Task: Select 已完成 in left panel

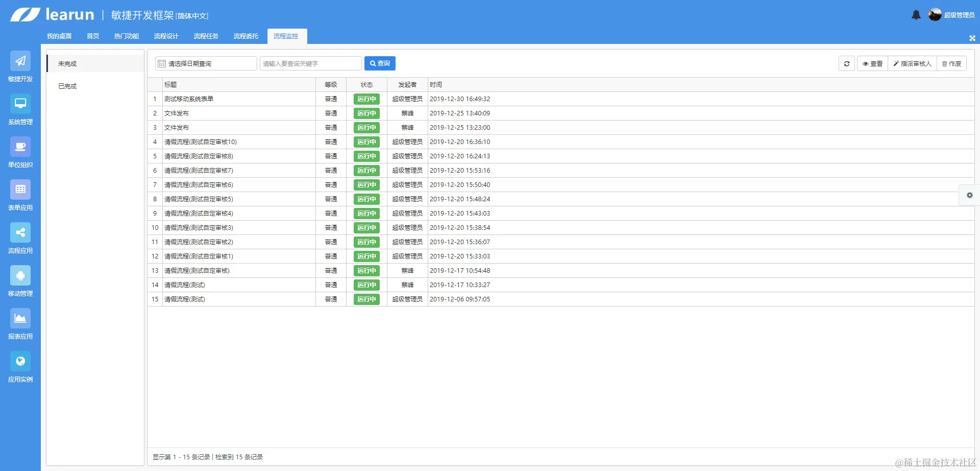Action: [x=95, y=86]
